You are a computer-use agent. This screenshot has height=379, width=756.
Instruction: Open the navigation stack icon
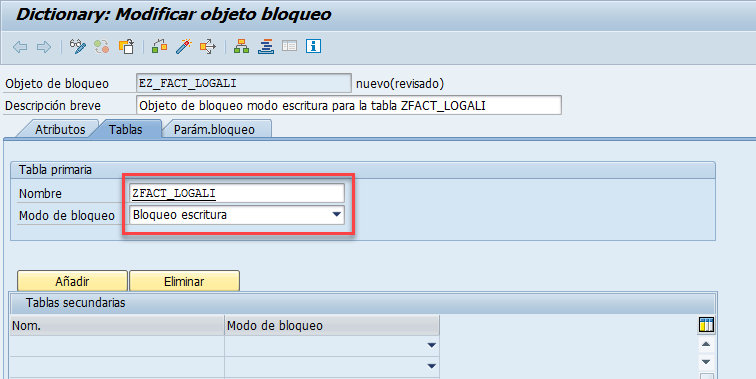[266, 46]
